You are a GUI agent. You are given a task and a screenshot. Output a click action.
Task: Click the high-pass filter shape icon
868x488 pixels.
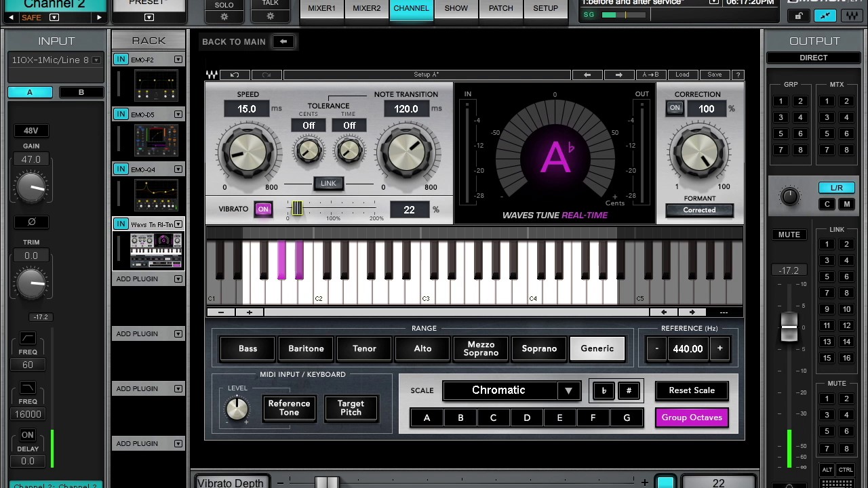(x=27, y=338)
